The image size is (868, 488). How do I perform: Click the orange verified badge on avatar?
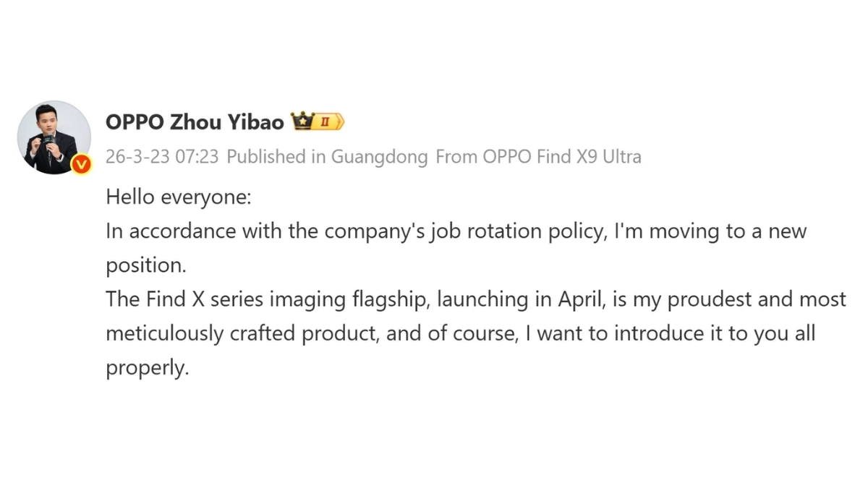coord(82,165)
